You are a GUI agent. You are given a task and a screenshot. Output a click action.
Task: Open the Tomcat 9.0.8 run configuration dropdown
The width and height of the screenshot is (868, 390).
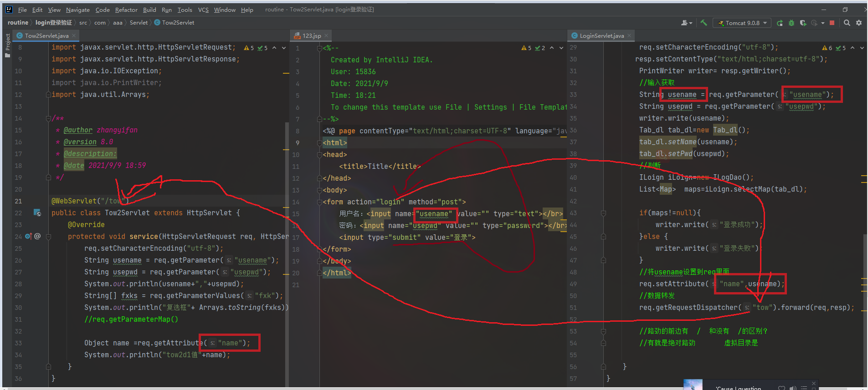pyautogui.click(x=742, y=23)
